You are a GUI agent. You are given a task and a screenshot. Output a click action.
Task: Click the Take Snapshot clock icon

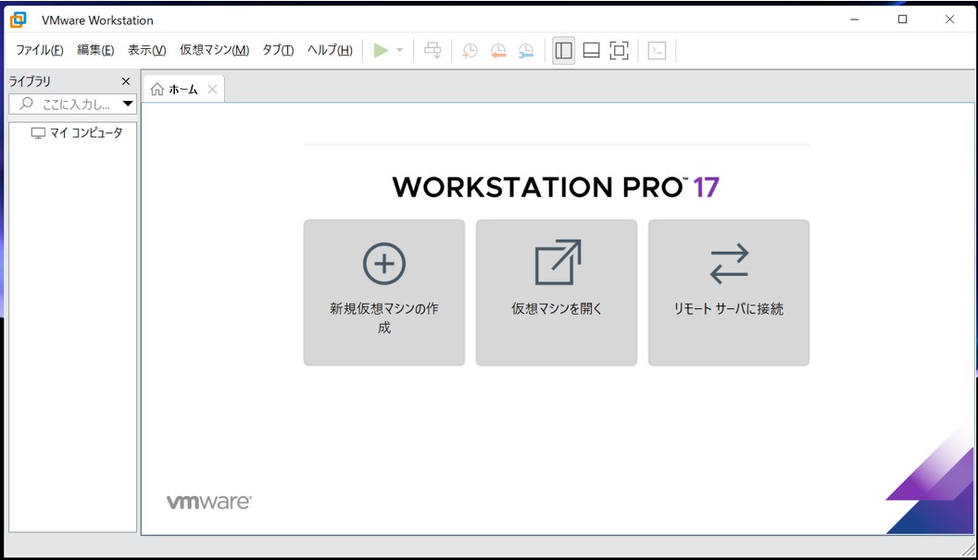(x=470, y=51)
